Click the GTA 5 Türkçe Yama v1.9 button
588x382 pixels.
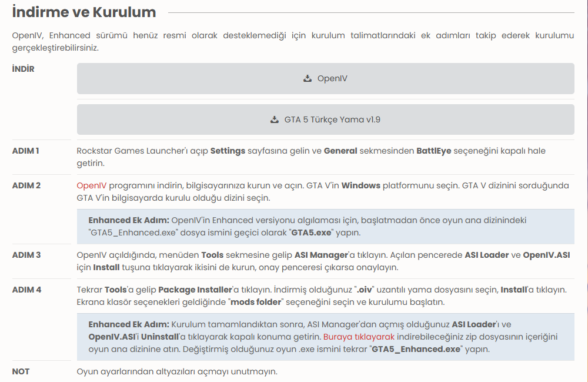(x=326, y=119)
